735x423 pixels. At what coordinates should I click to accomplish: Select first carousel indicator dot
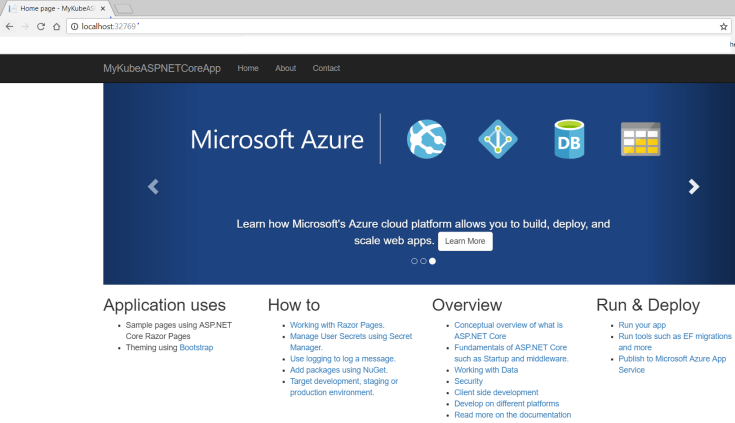click(x=414, y=261)
